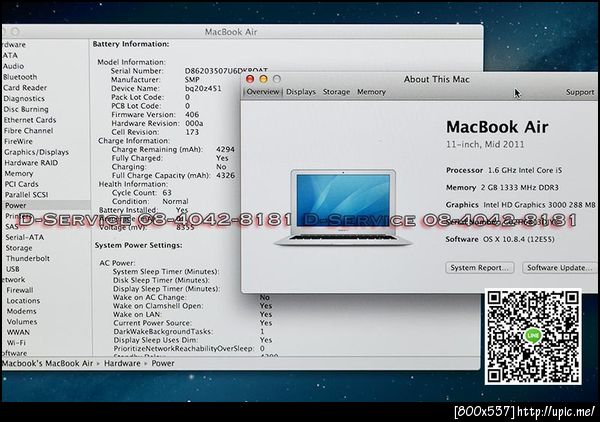Select PCI Cards in the sidebar
This screenshot has width=600, height=422.
pos(21,184)
